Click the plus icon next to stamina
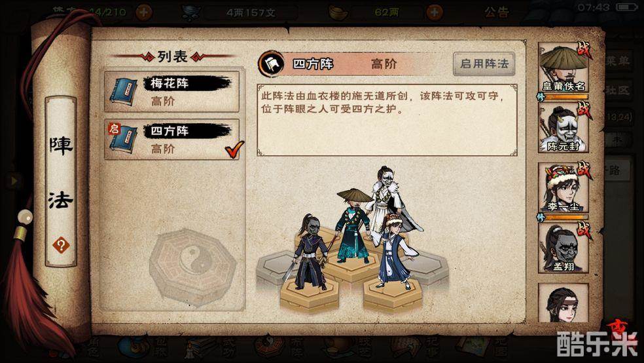The width and height of the screenshot is (644, 363). (x=143, y=12)
